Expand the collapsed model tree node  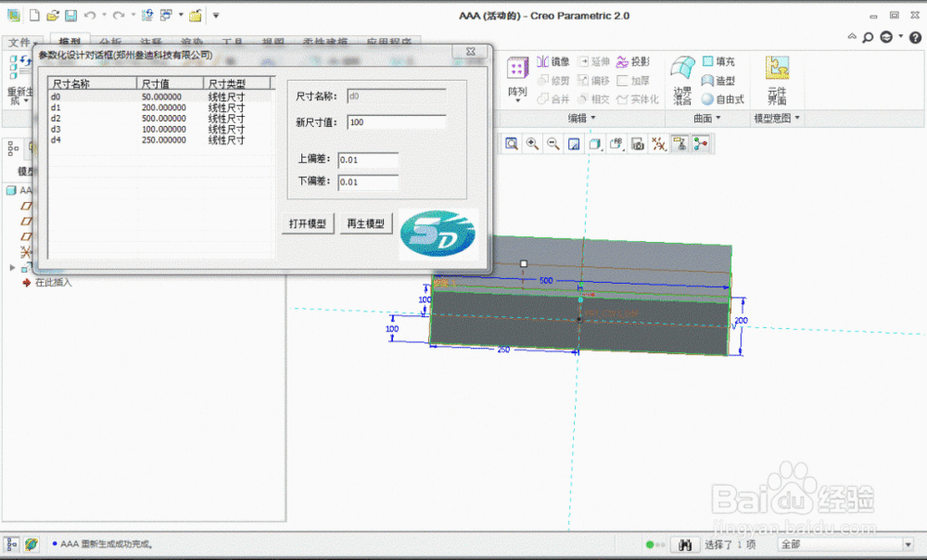tap(12, 268)
